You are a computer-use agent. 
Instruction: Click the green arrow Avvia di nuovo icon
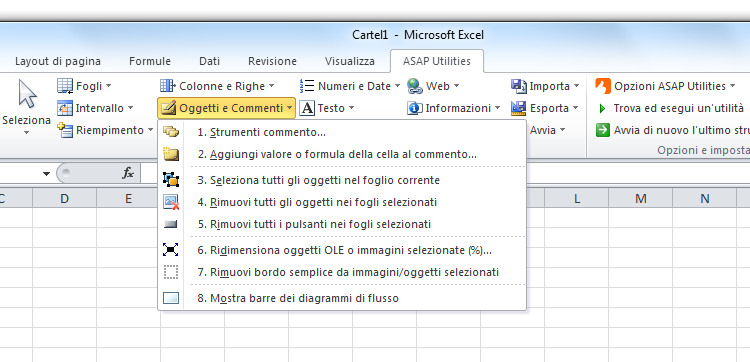(x=603, y=130)
